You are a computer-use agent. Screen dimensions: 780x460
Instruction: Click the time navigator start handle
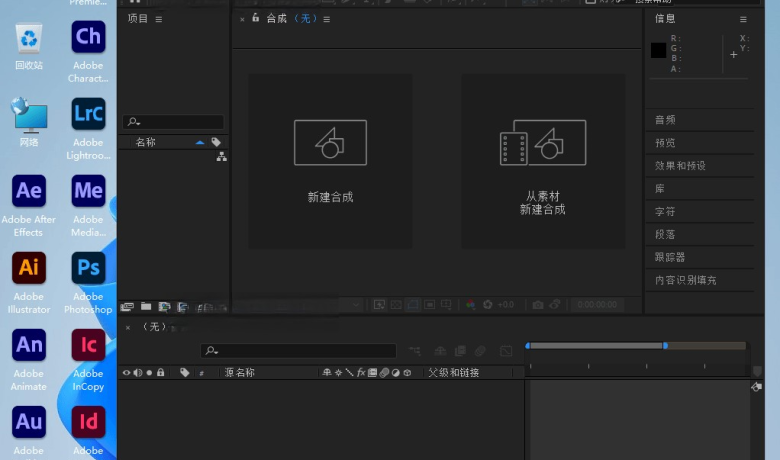click(528, 346)
